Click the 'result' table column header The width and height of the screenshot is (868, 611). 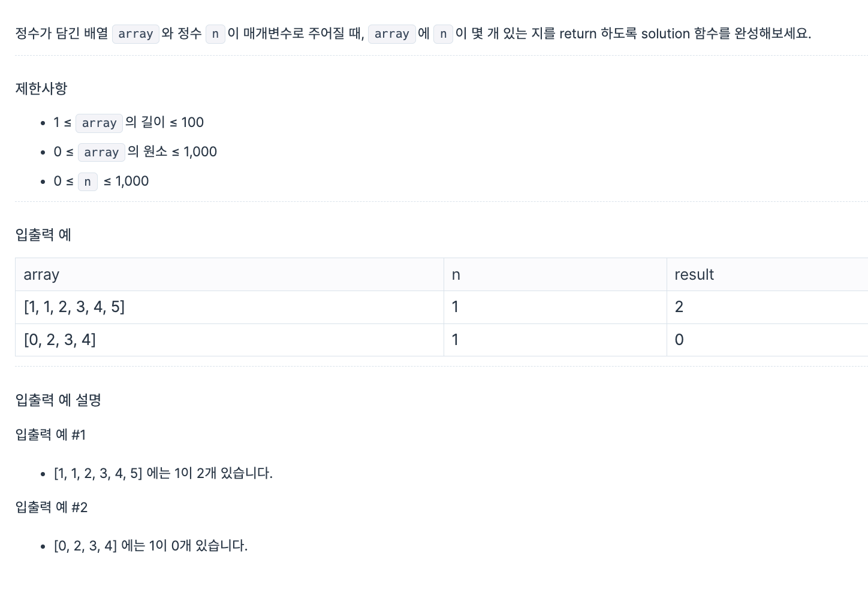(767, 275)
